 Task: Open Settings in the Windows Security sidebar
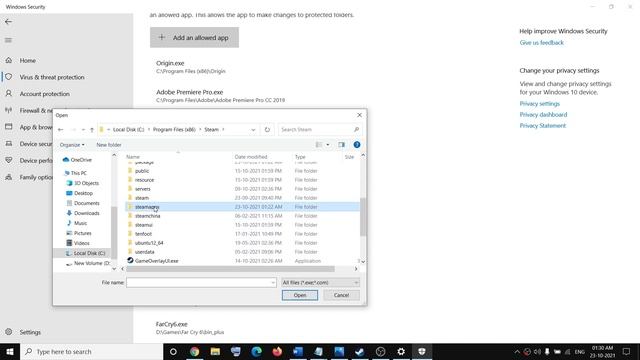click(30, 332)
